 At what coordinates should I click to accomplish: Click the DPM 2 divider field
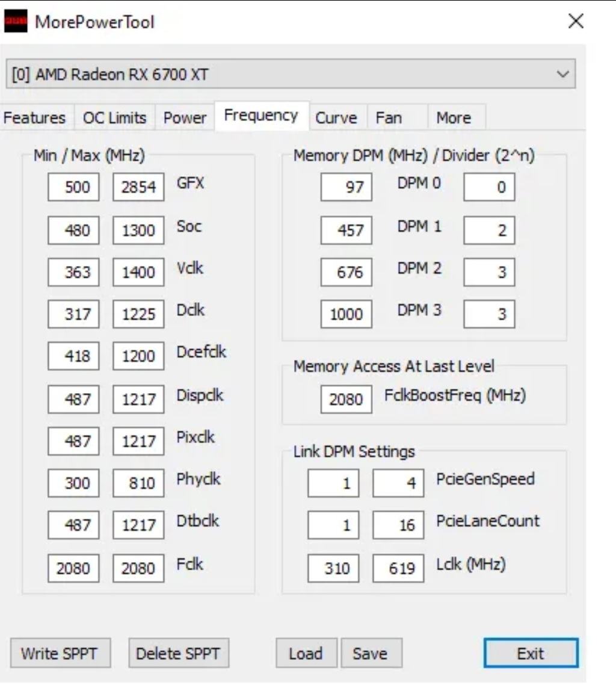pyautogui.click(x=489, y=272)
